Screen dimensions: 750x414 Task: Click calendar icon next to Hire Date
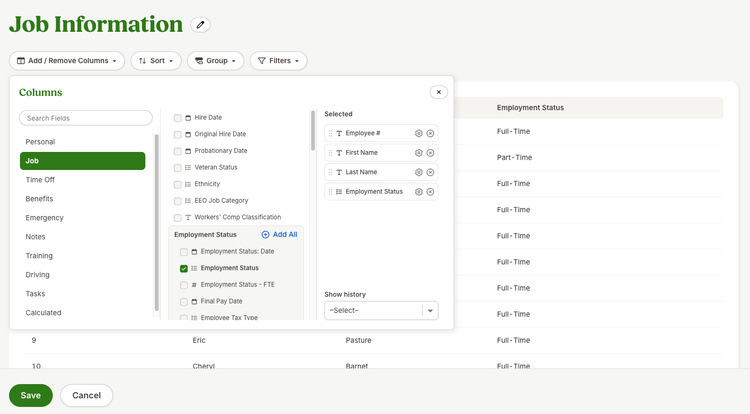[x=188, y=118]
